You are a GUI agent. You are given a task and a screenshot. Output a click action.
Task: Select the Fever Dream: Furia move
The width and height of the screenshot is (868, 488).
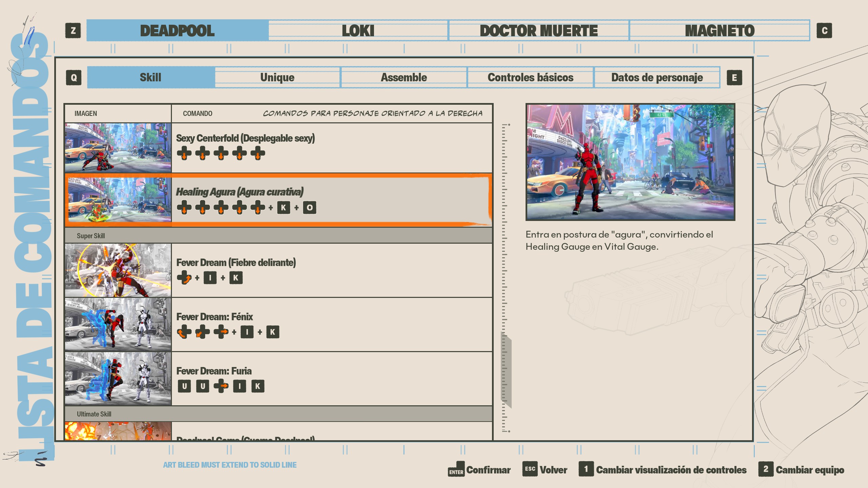[x=278, y=379]
